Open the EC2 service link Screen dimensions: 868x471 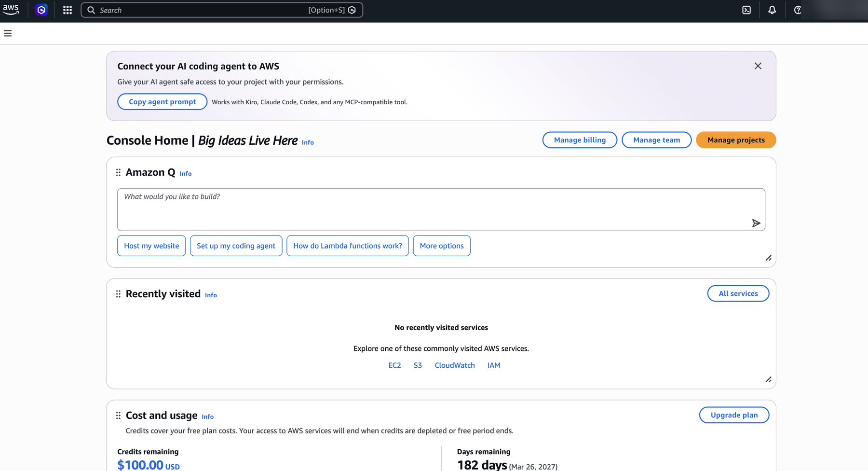click(394, 365)
